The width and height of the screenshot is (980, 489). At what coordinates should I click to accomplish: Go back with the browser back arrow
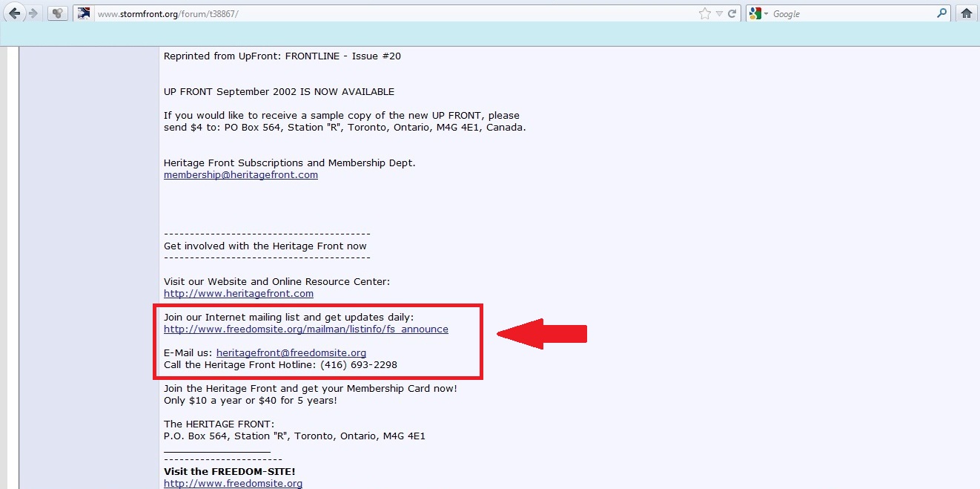pos(14,13)
